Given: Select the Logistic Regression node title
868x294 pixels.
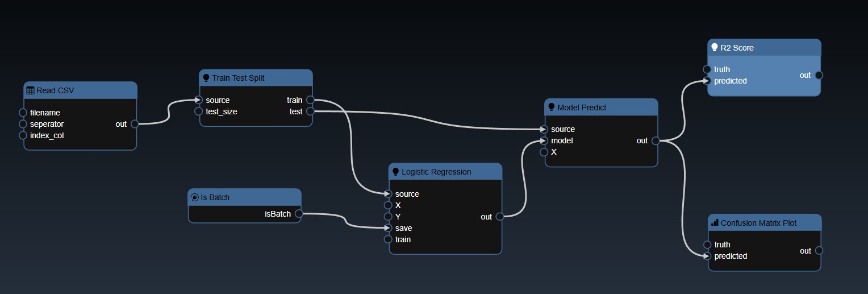Looking at the screenshot, I should 436,172.
